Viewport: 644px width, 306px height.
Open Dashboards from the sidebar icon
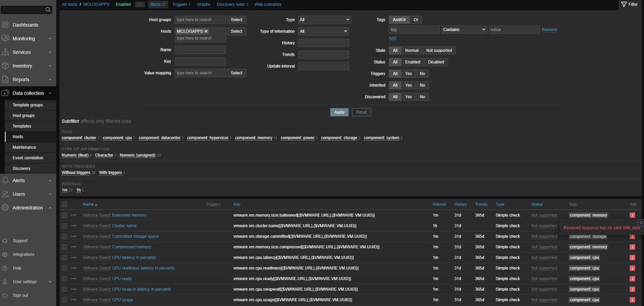5,25
